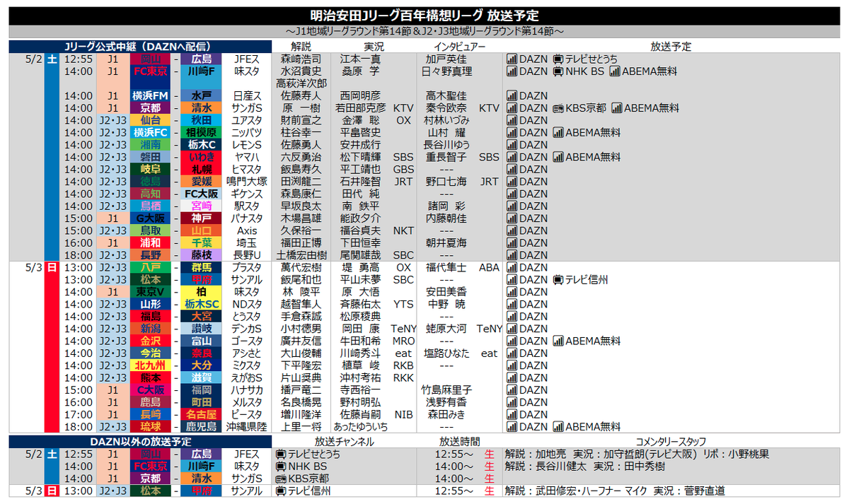Click the DAZN以外の放送予定 section header
This screenshot has width=849, height=504.
[140, 442]
